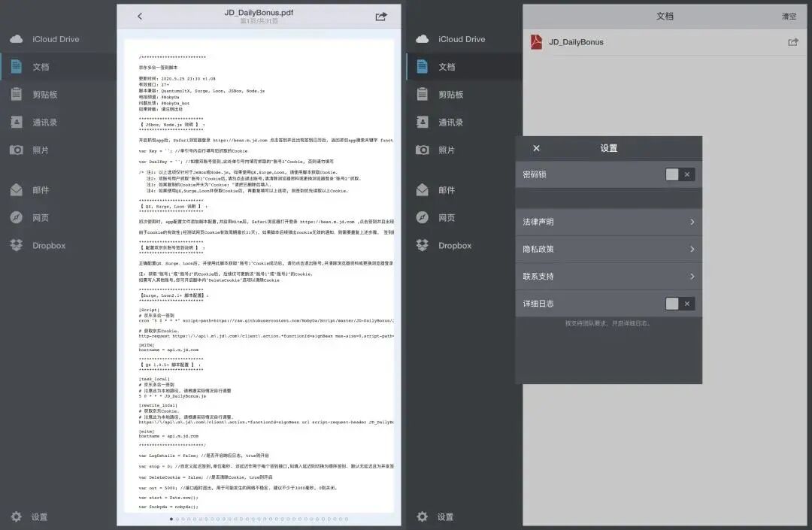Click 通讯录 contacts icon in right sidebar

click(423, 122)
